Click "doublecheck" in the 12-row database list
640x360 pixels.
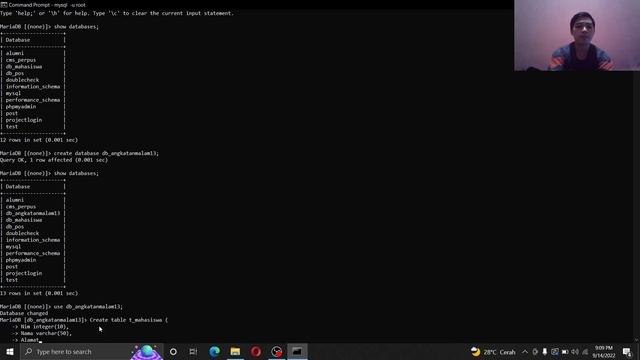pyautogui.click(x=22, y=80)
